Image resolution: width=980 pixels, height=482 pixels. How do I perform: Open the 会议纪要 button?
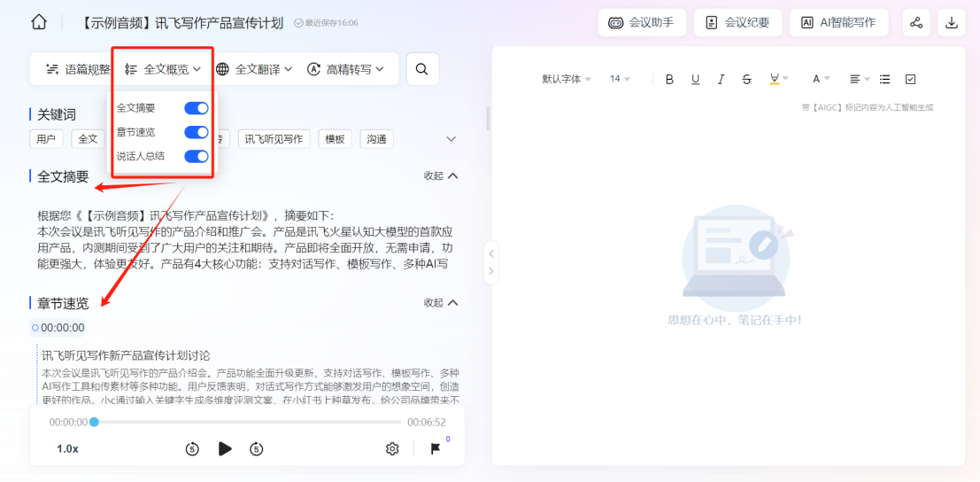(x=737, y=23)
